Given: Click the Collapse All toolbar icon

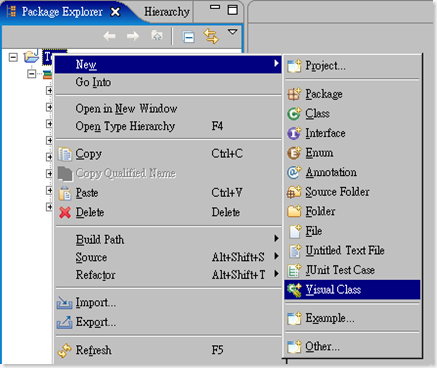Looking at the screenshot, I should pos(189,36).
